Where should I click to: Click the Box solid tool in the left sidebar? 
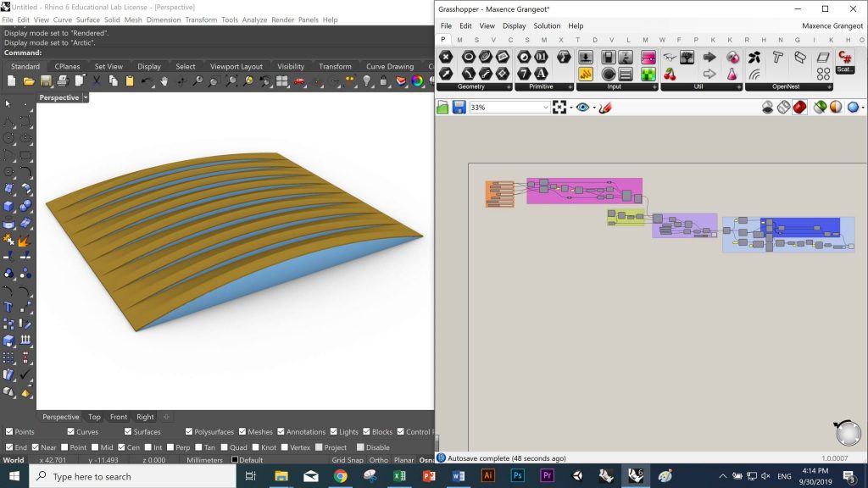pos(8,206)
